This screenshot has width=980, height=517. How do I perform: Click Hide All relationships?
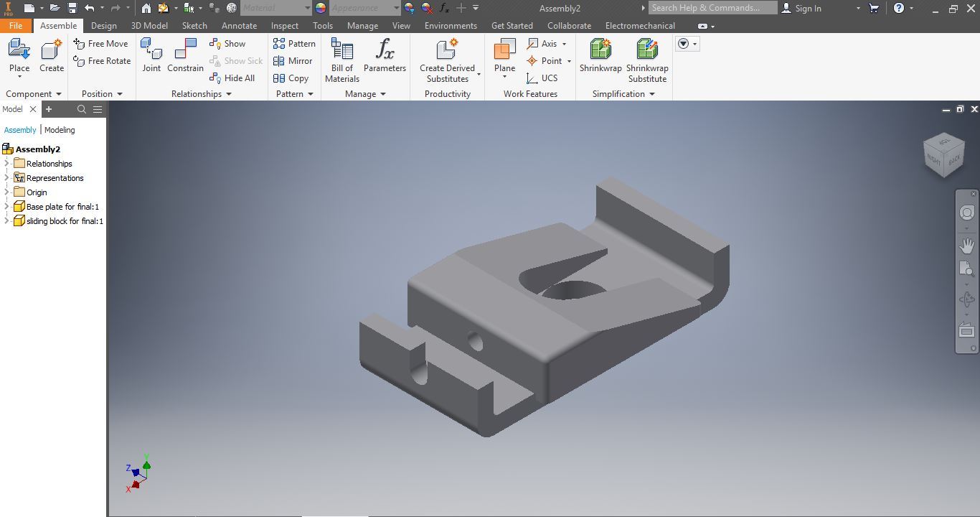(232, 78)
